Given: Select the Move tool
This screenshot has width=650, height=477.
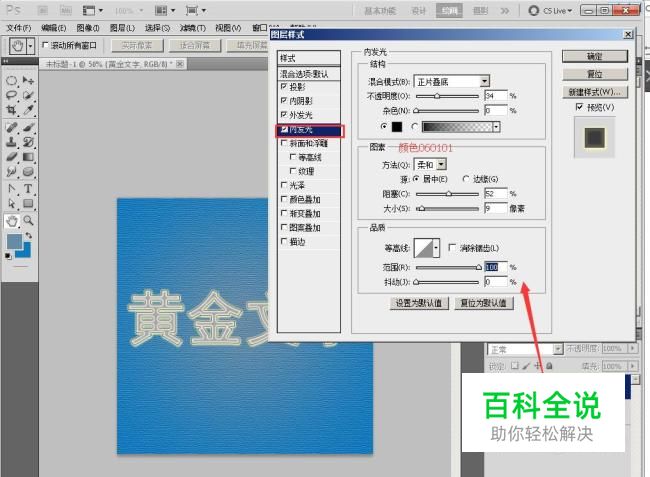Looking at the screenshot, I should [28, 80].
